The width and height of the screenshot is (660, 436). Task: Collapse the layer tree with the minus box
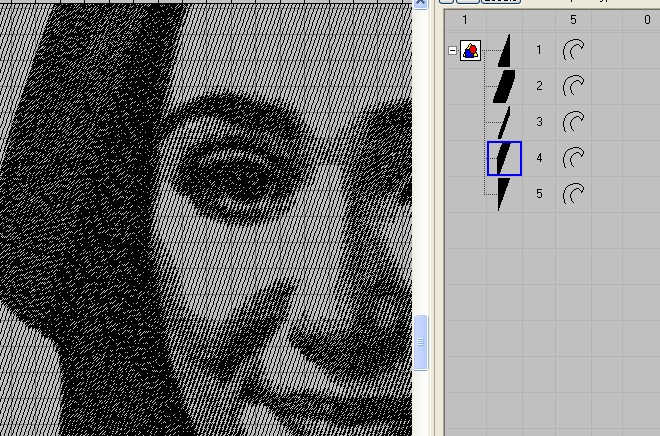(x=452, y=51)
